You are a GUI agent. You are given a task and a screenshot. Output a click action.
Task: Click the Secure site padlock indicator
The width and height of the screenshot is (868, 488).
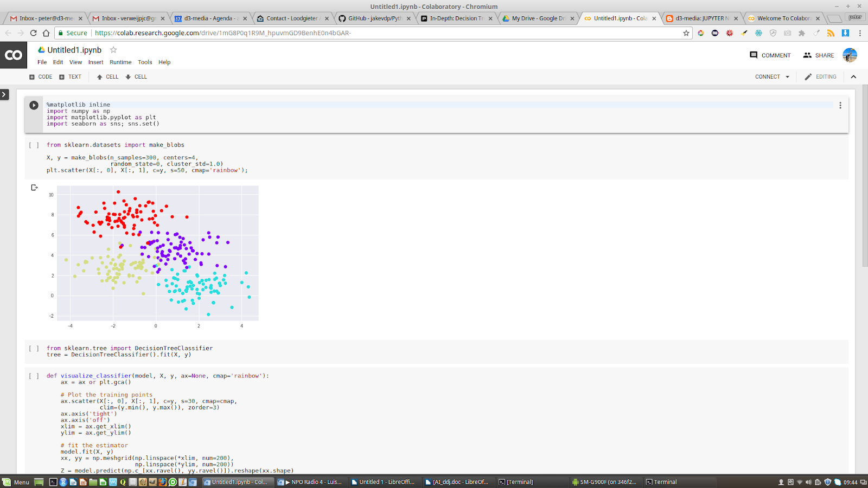click(61, 33)
